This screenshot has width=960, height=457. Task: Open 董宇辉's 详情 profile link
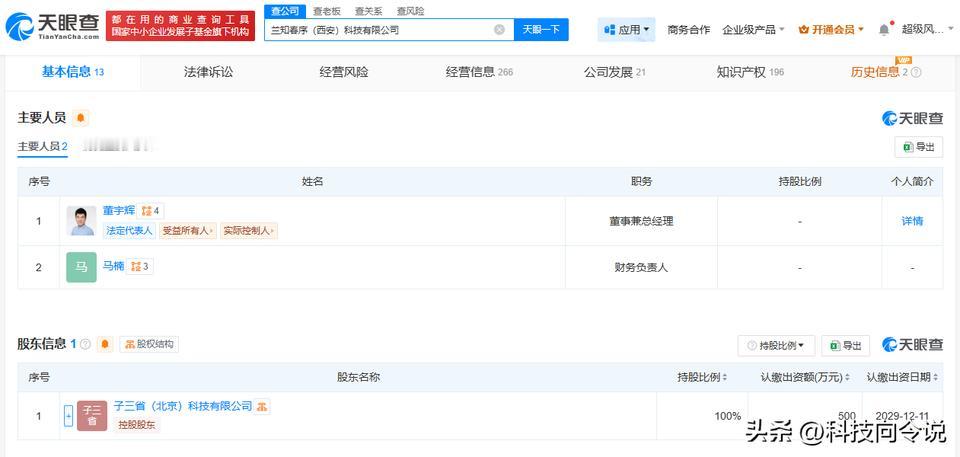(x=912, y=221)
